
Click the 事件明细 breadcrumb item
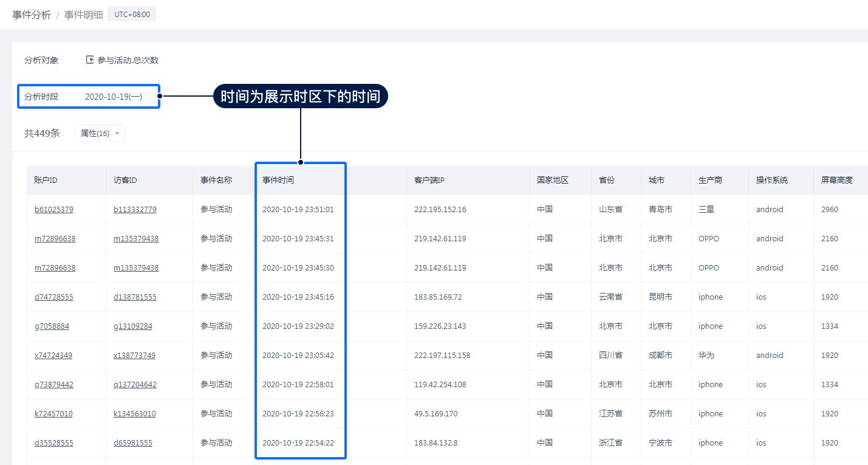(x=84, y=15)
